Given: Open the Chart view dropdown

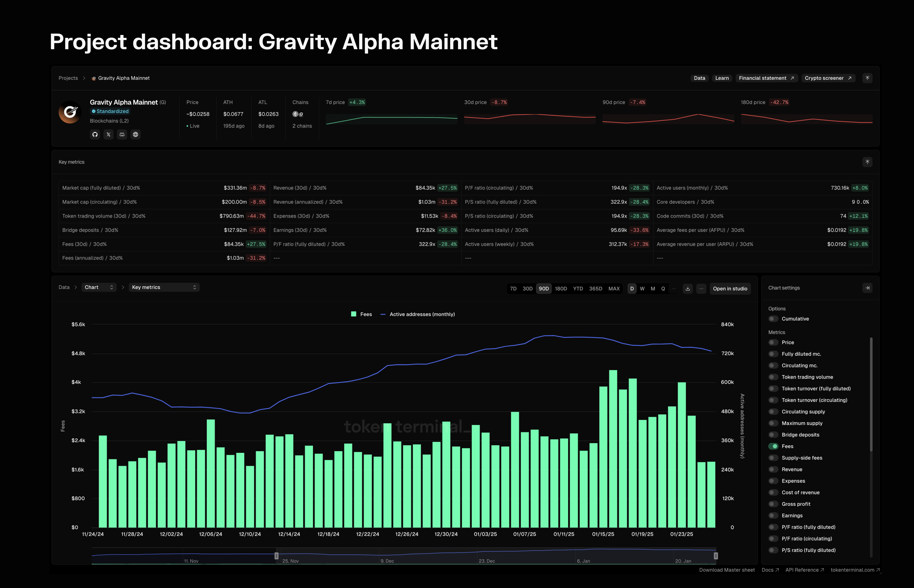Looking at the screenshot, I should coord(99,287).
